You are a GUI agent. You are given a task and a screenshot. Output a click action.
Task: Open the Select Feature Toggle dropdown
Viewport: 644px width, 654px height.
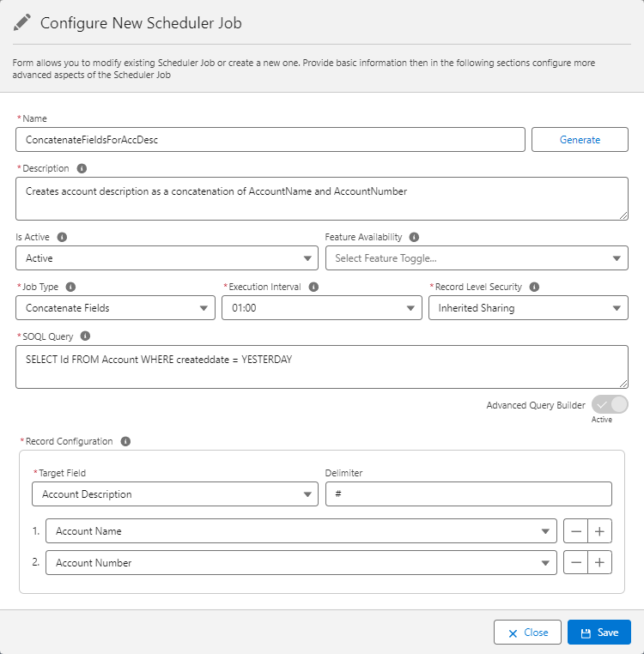(477, 258)
